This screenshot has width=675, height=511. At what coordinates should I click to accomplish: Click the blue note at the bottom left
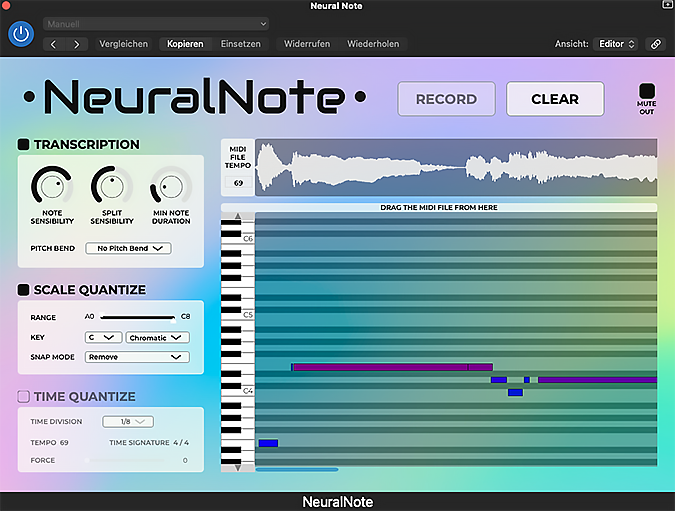[x=268, y=443]
